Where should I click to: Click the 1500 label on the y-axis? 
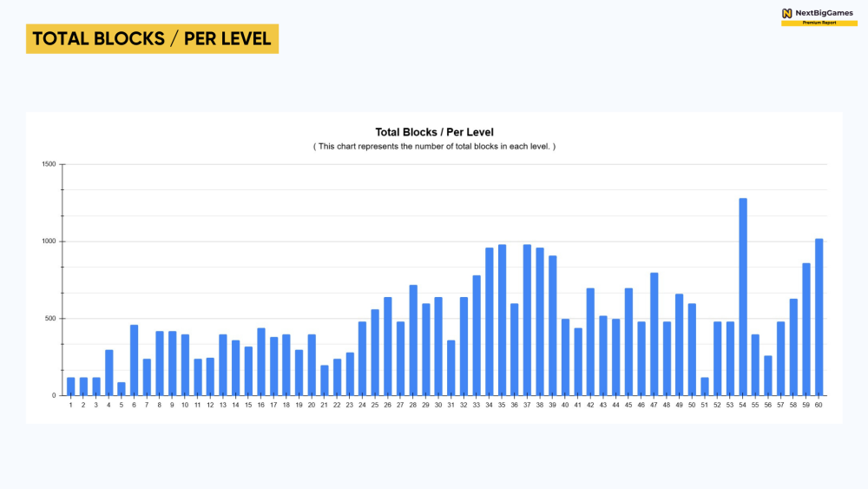[x=49, y=164]
